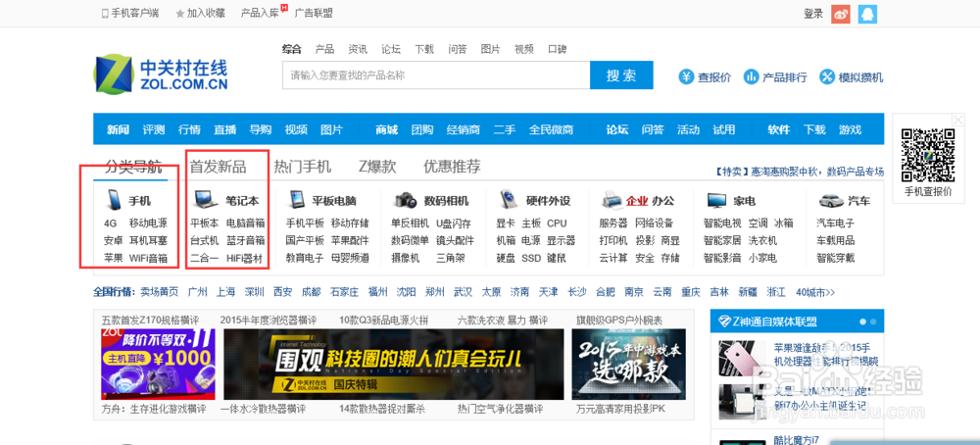Select the 口碑 search tab
This screenshot has height=445, width=980.
coord(557,49)
